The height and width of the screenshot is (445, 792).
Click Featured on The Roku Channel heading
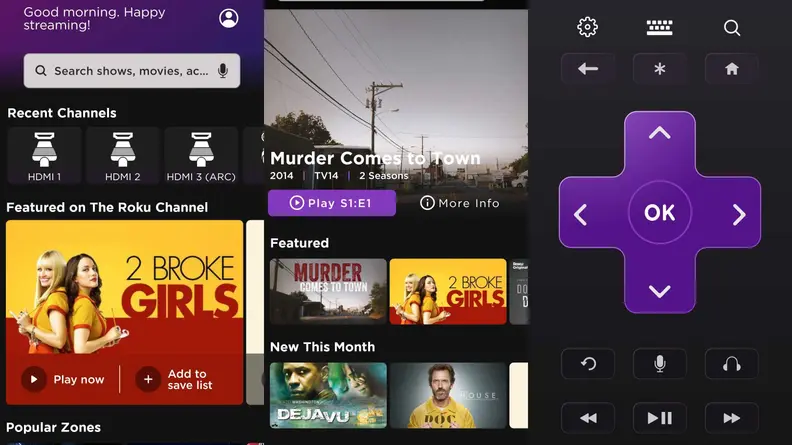[107, 207]
